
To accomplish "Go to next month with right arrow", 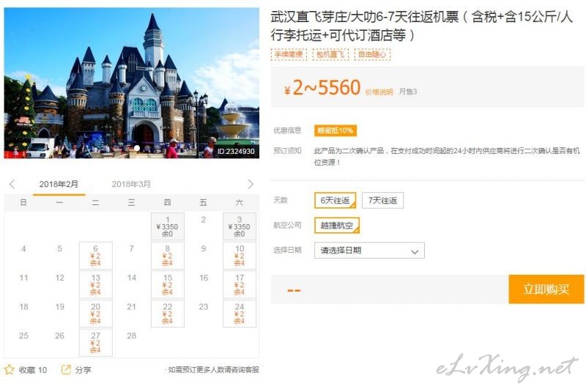I will pos(251,184).
